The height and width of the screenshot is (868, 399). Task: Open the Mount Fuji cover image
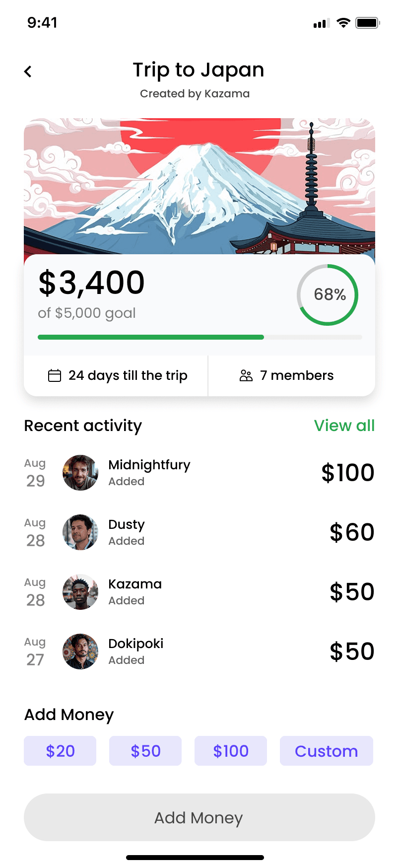tap(199, 186)
